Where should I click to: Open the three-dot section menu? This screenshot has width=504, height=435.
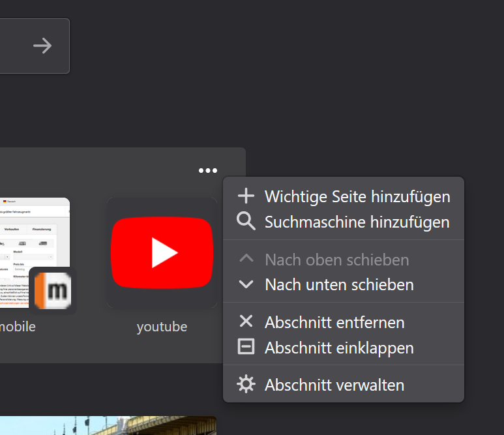pos(208,170)
